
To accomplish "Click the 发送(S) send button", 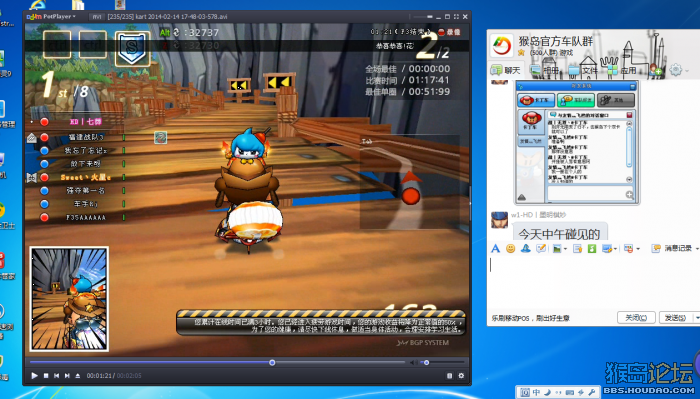I will click(675, 318).
